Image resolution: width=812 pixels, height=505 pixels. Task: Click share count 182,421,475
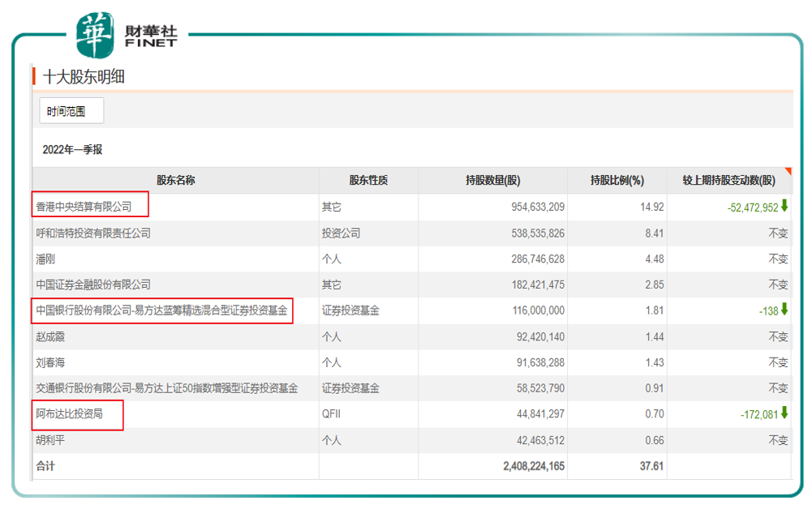pos(538,285)
